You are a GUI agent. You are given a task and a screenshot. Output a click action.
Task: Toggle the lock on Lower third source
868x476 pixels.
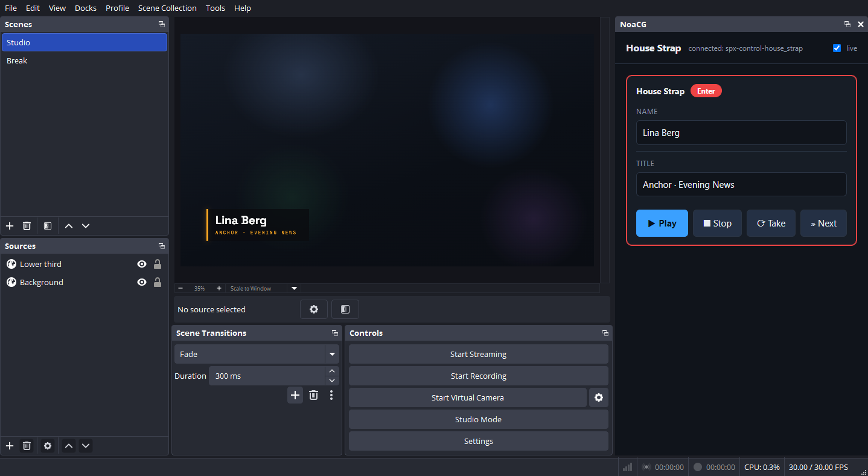point(158,264)
